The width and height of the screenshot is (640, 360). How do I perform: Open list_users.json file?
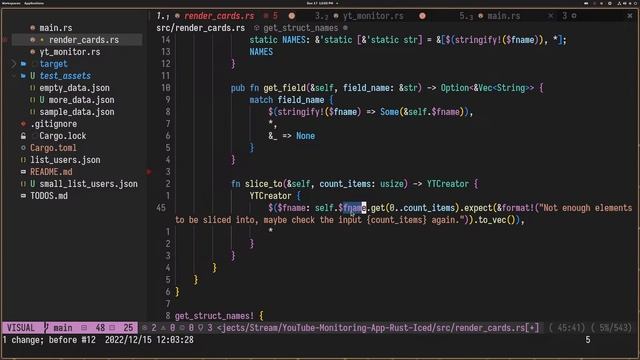(x=65, y=160)
